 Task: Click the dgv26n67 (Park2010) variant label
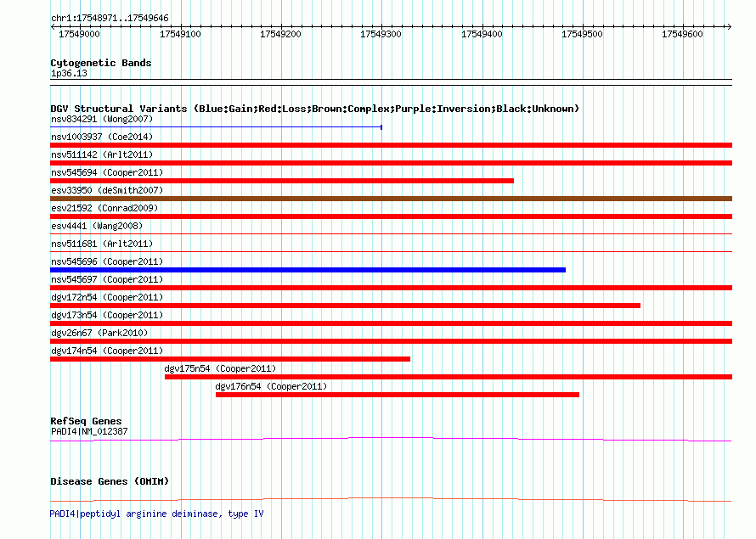pyautogui.click(x=99, y=333)
